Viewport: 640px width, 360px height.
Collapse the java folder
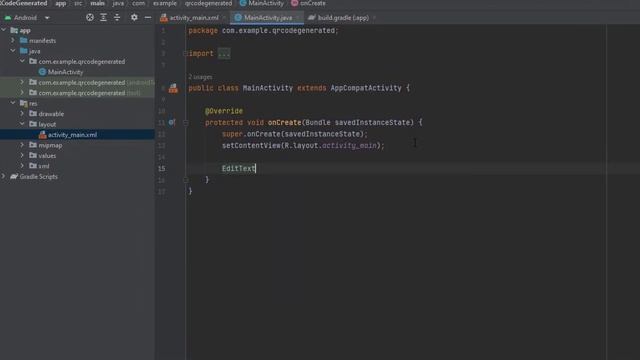click(13, 51)
